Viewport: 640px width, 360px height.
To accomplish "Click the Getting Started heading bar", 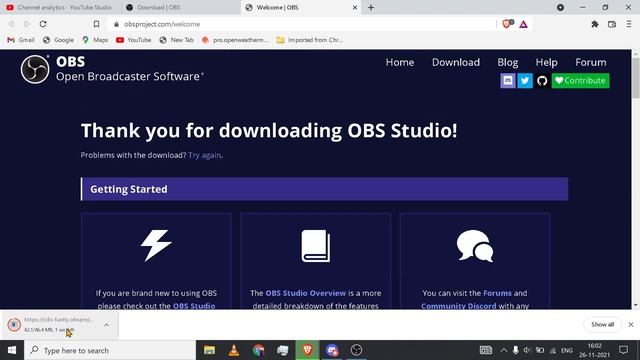I will pyautogui.click(x=324, y=189).
